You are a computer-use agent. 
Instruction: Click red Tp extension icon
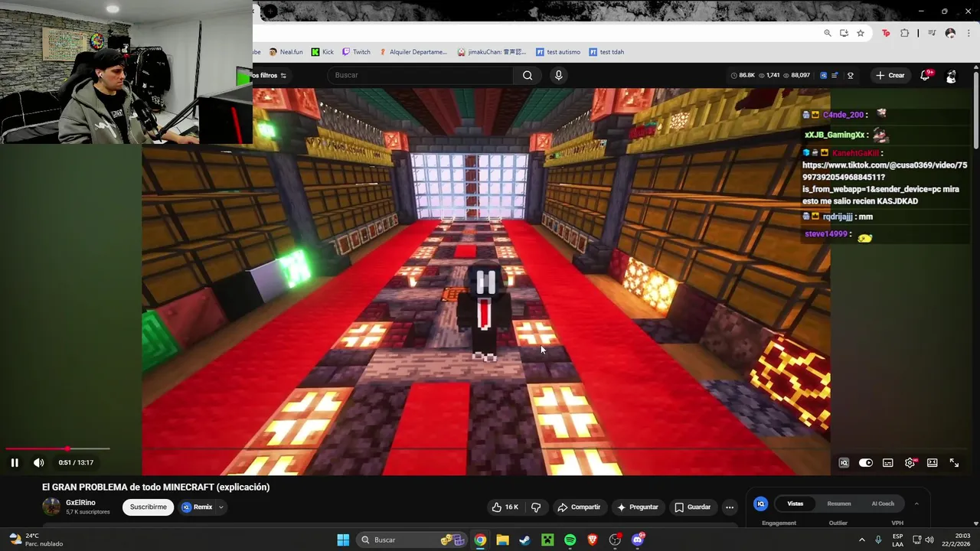pyautogui.click(x=886, y=33)
